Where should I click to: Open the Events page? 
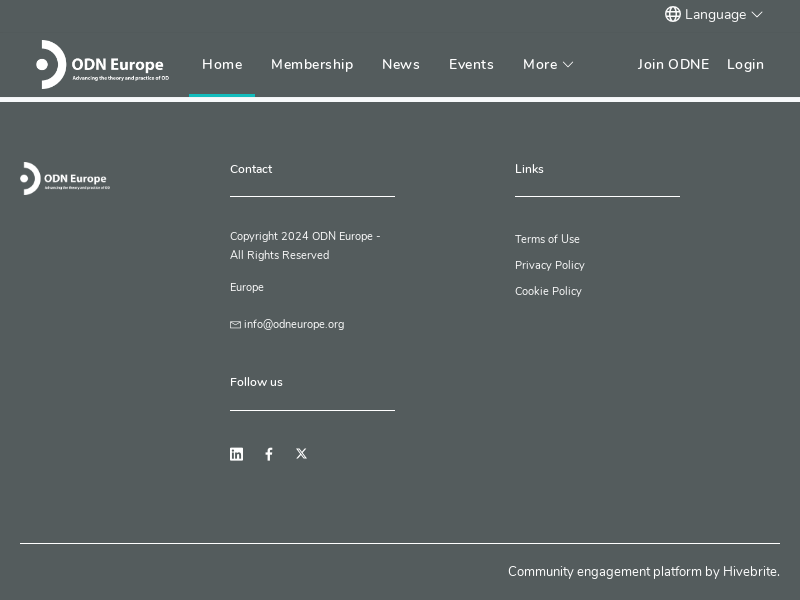(x=471, y=64)
